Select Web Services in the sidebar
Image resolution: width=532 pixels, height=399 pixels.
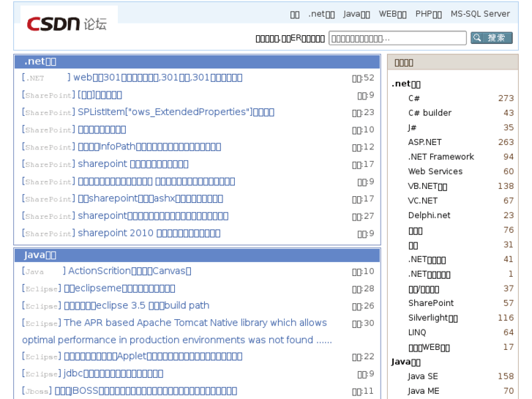[x=435, y=171]
